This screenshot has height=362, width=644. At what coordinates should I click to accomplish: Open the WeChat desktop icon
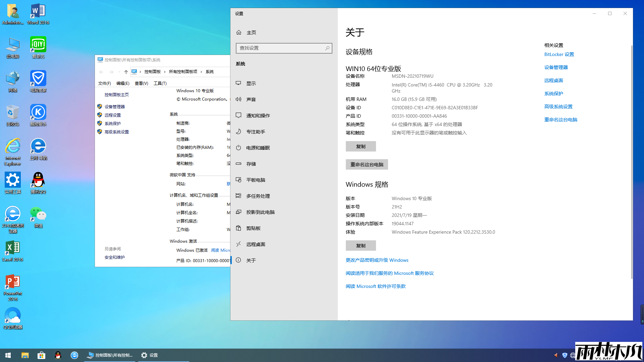(x=38, y=217)
